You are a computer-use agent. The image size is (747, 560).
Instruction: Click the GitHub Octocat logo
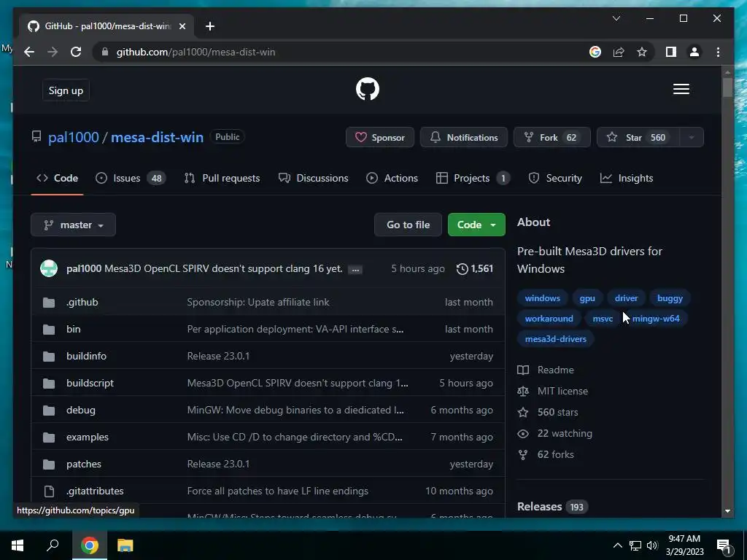tap(368, 89)
